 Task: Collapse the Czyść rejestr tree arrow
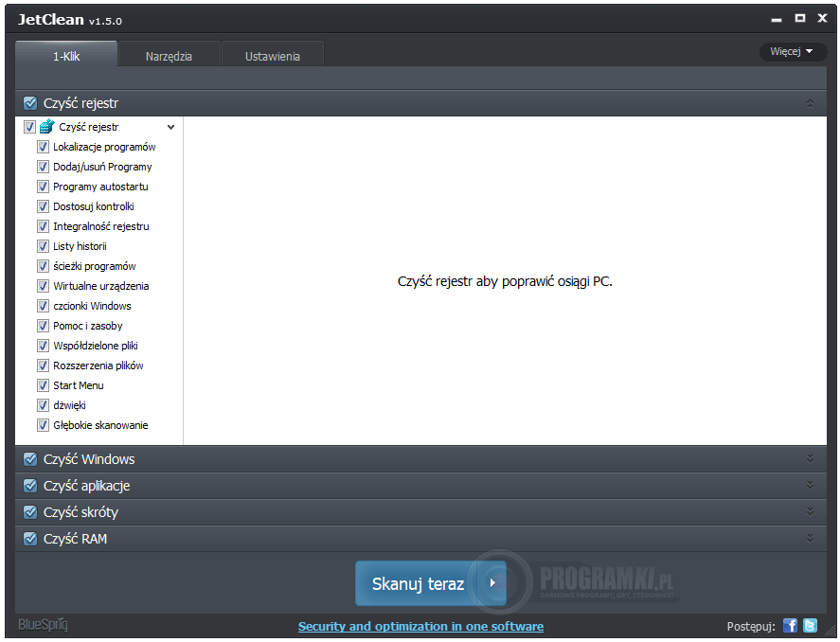(x=170, y=128)
